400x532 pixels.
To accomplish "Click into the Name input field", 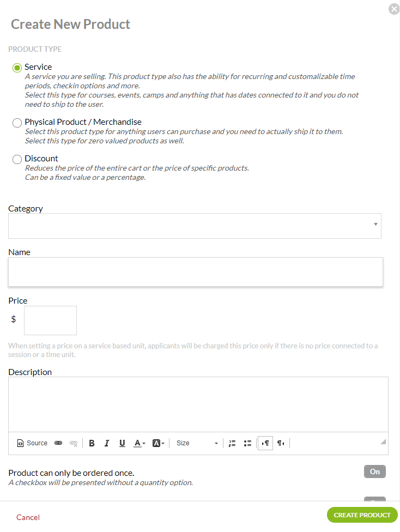I will (196, 272).
